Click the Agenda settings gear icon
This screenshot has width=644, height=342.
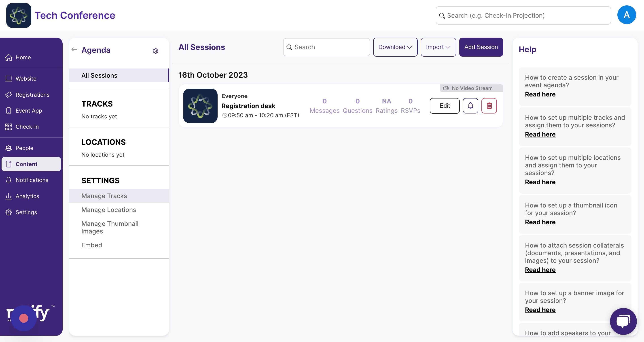click(x=156, y=51)
